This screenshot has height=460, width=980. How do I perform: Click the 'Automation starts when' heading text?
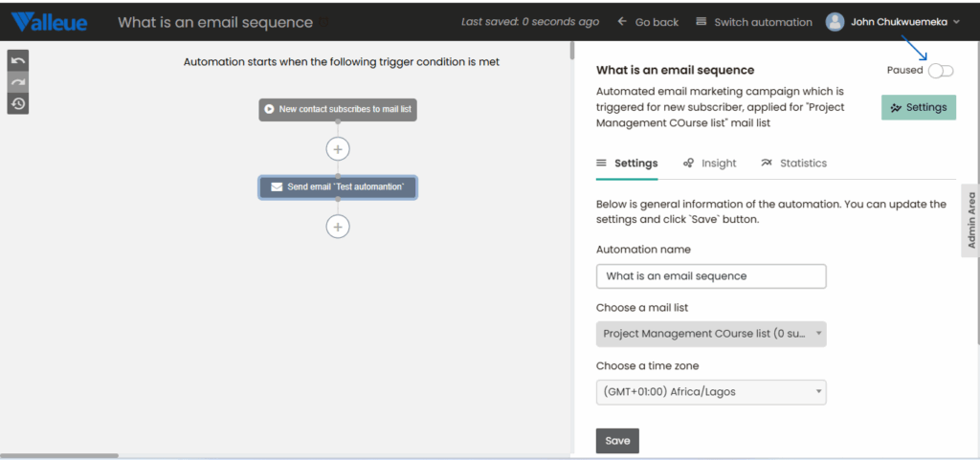tap(342, 62)
